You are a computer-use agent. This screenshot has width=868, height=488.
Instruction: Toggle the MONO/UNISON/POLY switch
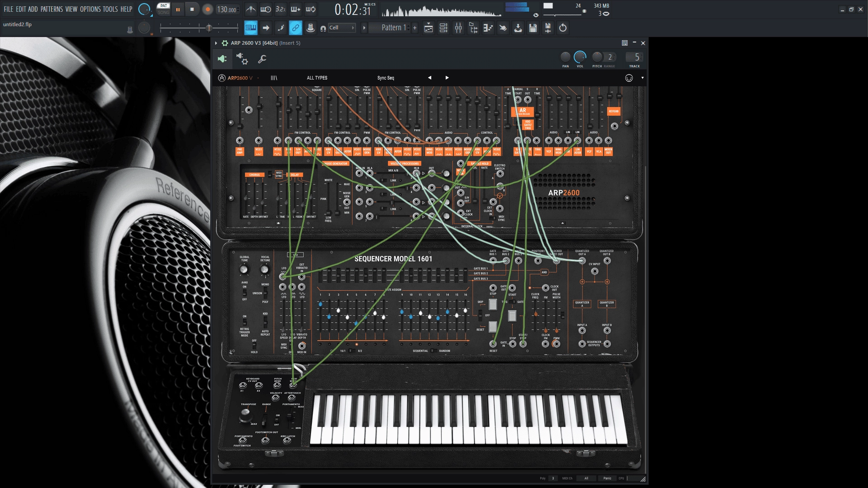pos(265,293)
